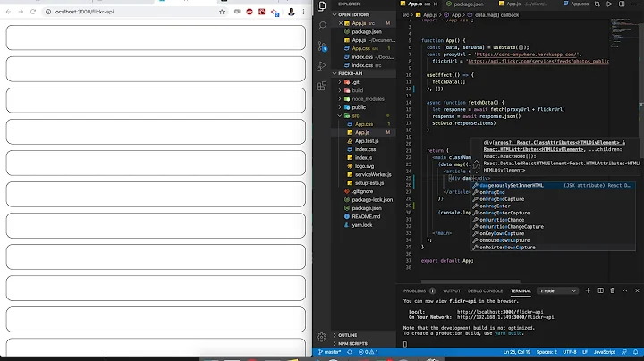Click the feedback icon in status bar
The image size is (644, 361).
[x=624, y=352]
